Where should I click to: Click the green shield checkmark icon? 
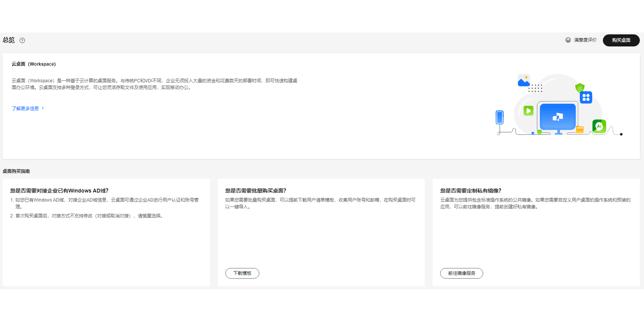(x=580, y=88)
